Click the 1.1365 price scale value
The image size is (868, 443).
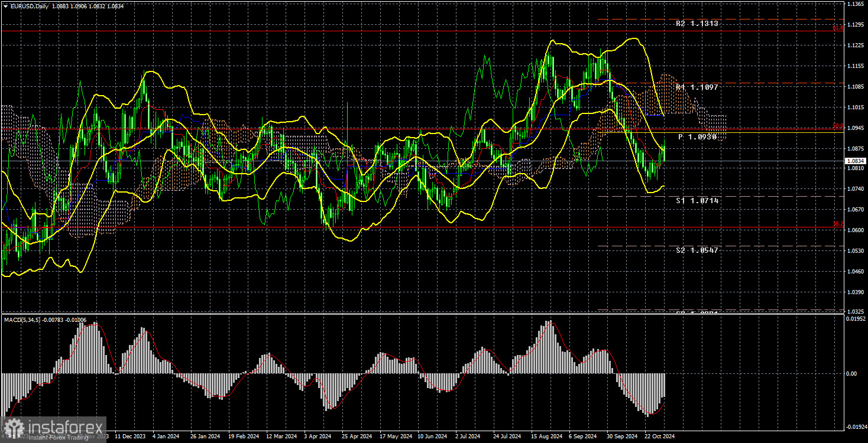coord(854,4)
